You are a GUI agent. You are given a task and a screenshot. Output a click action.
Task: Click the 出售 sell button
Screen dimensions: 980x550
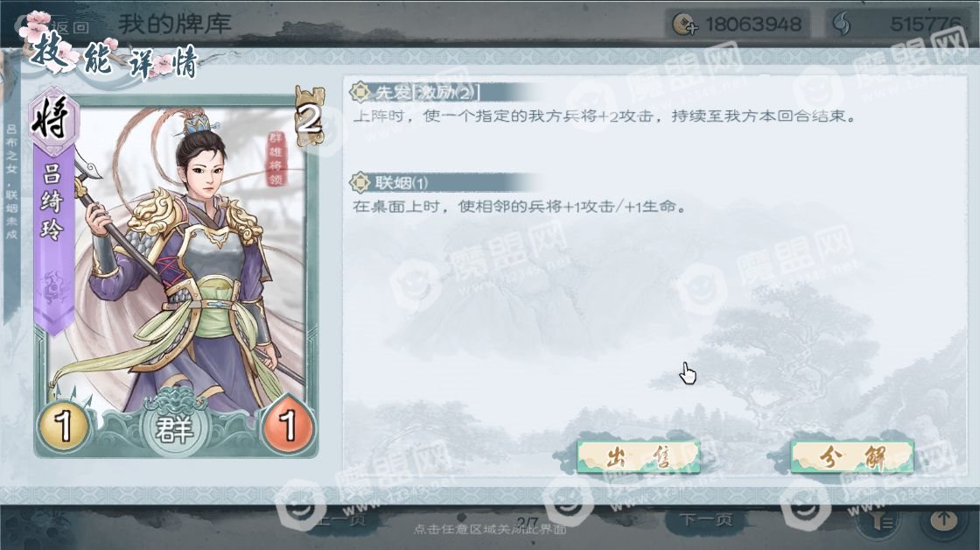click(638, 457)
